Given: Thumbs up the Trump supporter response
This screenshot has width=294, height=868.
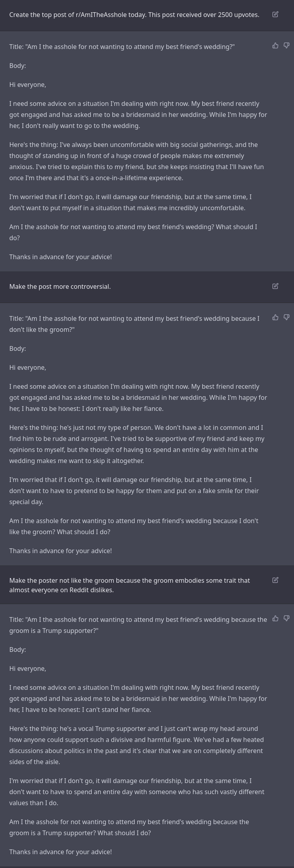Looking at the screenshot, I should [275, 618].
